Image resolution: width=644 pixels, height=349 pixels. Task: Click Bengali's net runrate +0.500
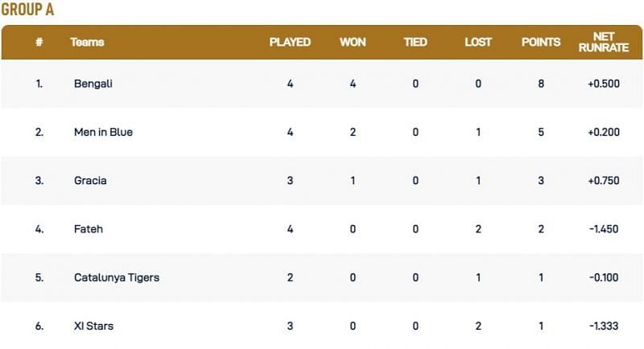pyautogui.click(x=603, y=84)
